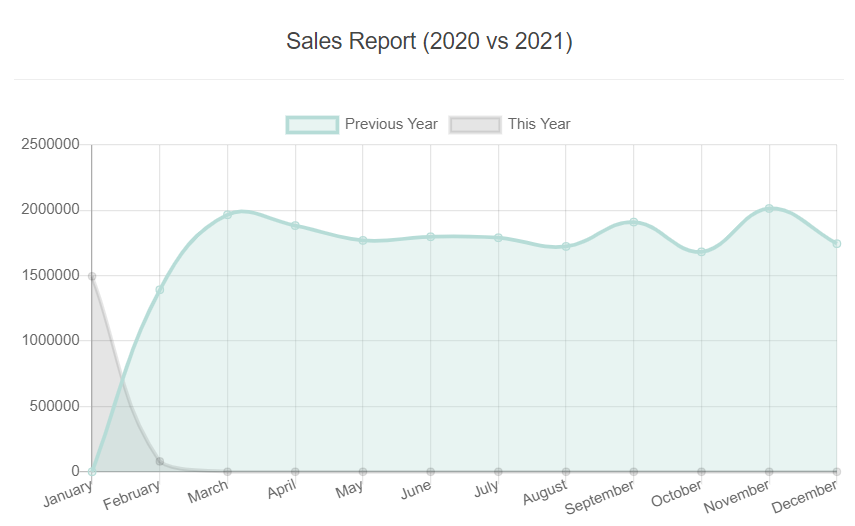The image size is (855, 526).
Task: Click Previous Year data point for February
Action: click(160, 290)
